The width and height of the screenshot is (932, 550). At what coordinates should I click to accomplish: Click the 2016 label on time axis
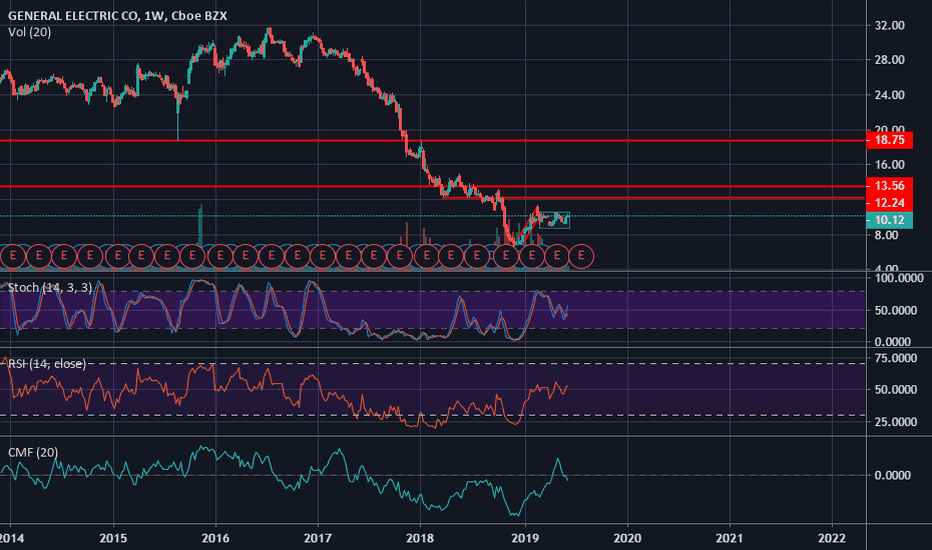[215, 538]
